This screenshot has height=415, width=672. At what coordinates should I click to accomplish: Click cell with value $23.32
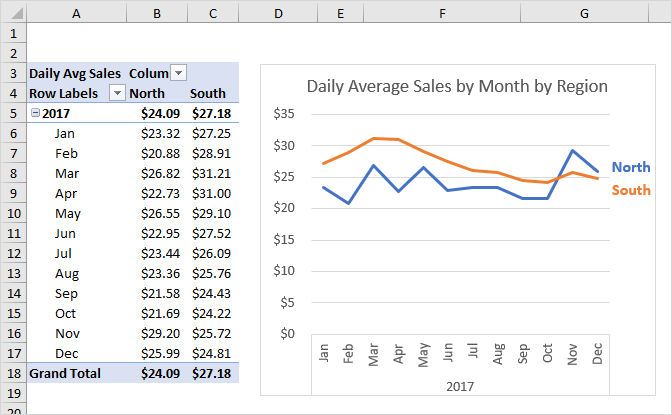[157, 133]
